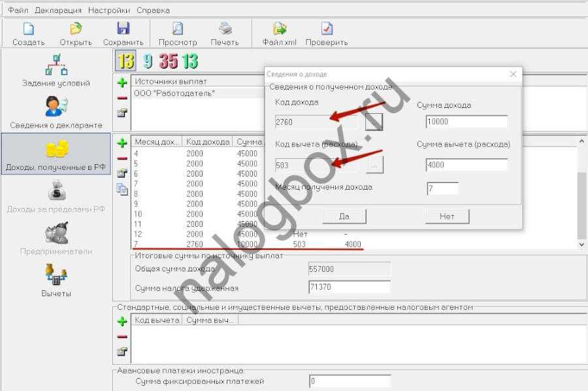This screenshot has width=588, height=391.
Task: Open Сведения о декларанте section
Action: pyautogui.click(x=56, y=111)
